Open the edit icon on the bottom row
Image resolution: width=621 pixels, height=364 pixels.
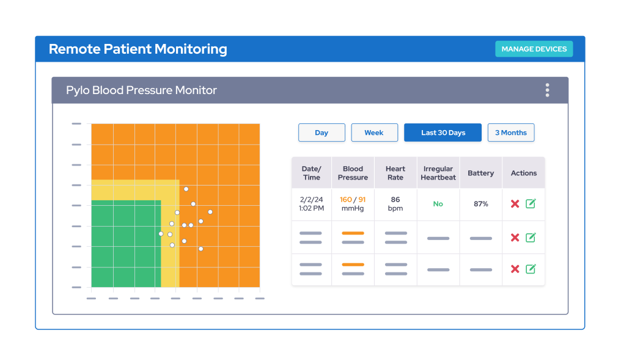pyautogui.click(x=532, y=269)
